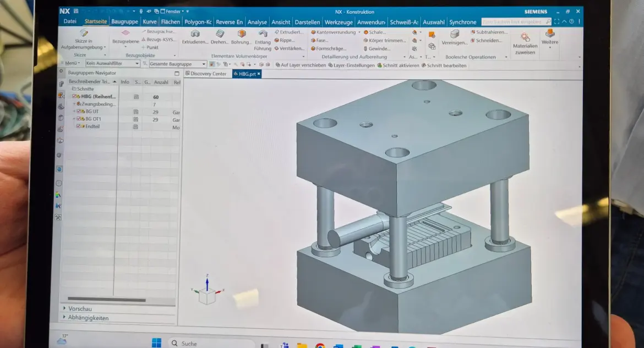
Task: Open the Gesamte Baugruppe scope dropdown
Action: (177, 64)
